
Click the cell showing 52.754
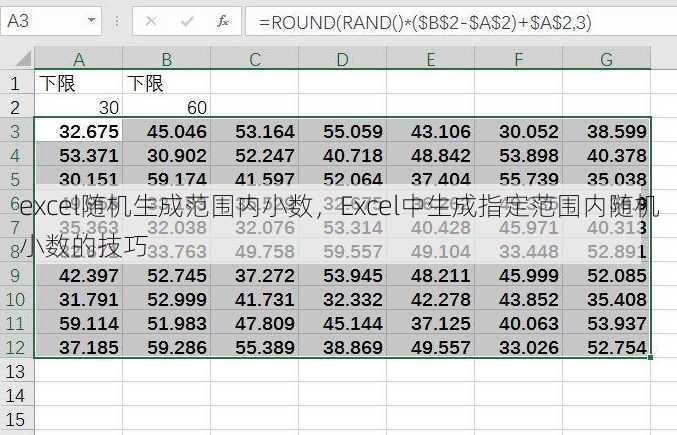pyautogui.click(x=607, y=347)
